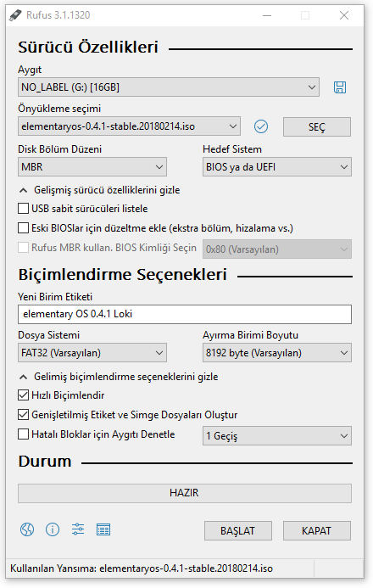Click the save device image floppy icon

click(x=340, y=87)
